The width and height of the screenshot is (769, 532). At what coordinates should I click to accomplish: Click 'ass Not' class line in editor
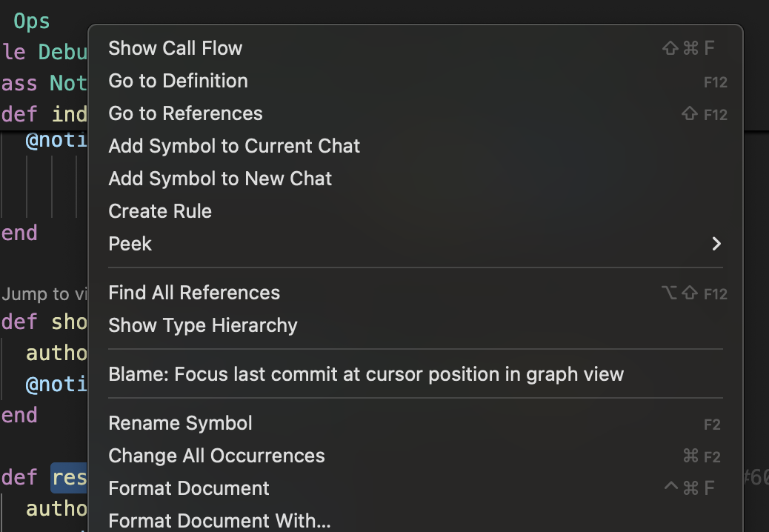click(44, 83)
